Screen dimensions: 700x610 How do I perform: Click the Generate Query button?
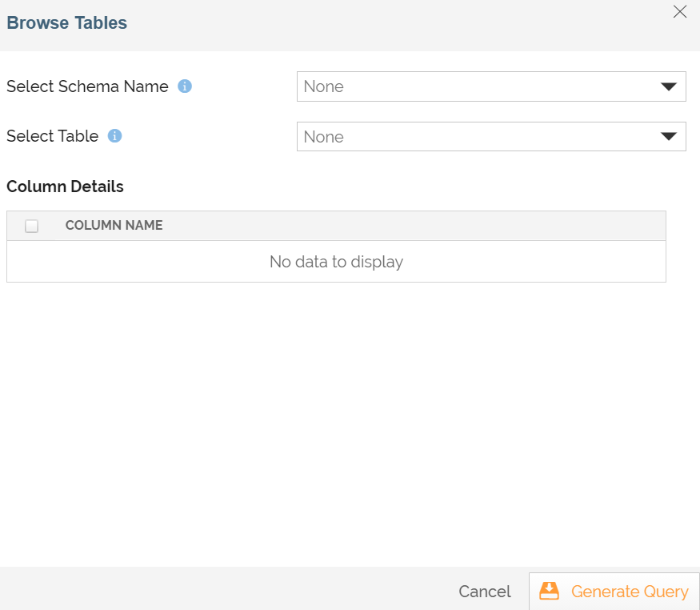pos(614,592)
